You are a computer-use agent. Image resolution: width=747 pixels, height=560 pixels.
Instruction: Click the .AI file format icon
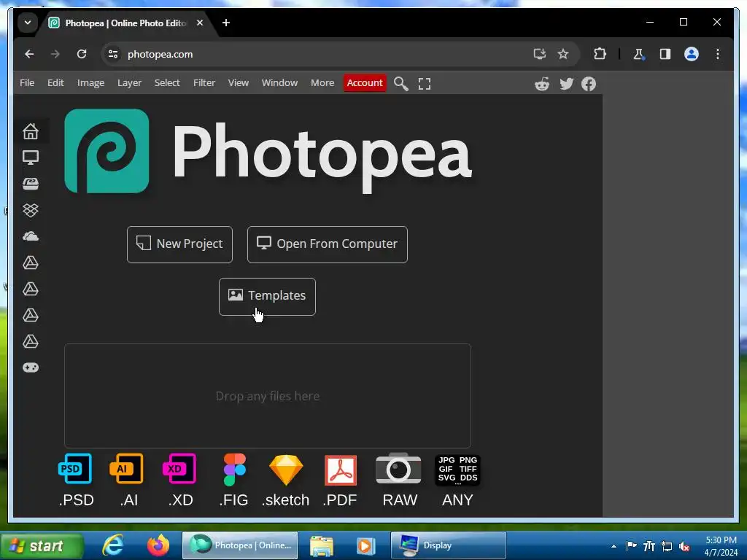[x=126, y=469]
